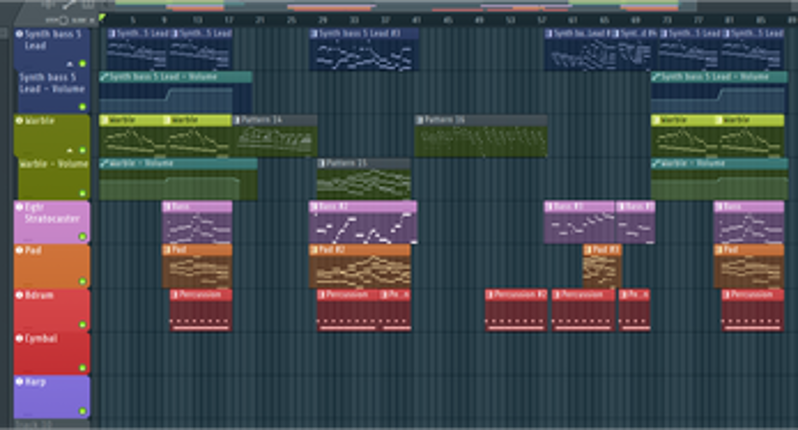This screenshot has height=430, width=798.
Task: Open menu icon of Pad #2 clip
Action: point(314,250)
